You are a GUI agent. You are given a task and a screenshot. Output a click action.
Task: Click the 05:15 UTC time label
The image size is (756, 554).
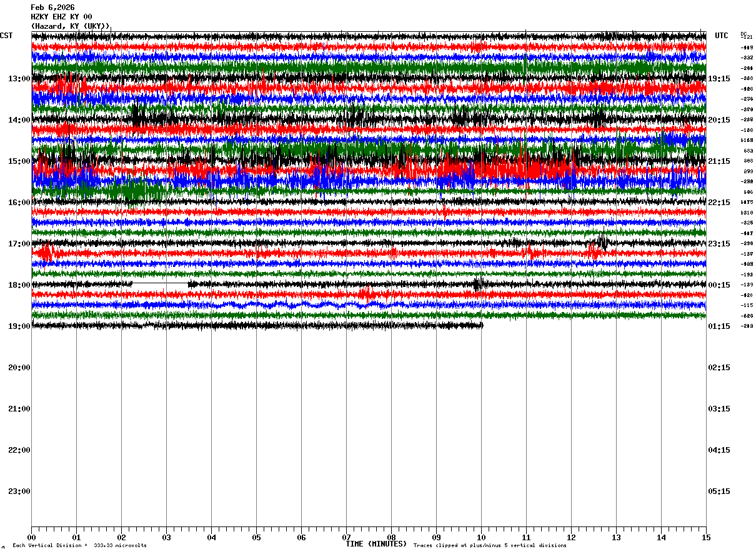[x=719, y=491]
